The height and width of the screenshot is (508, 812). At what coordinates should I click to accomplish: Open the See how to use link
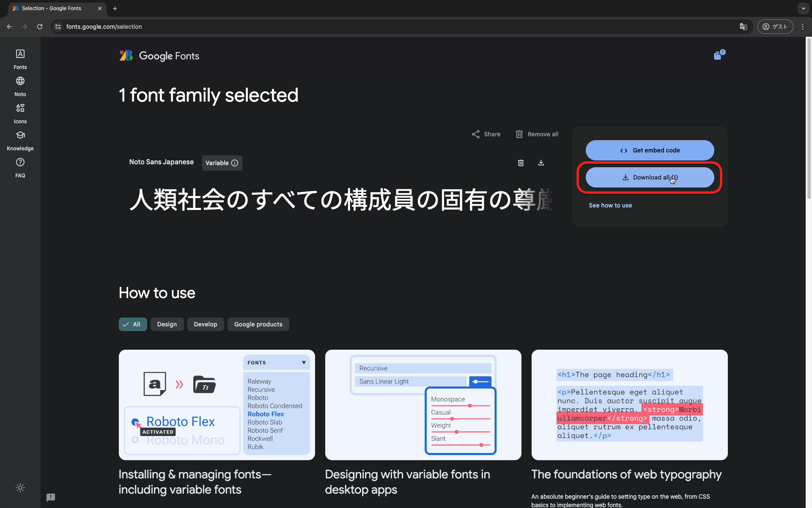pos(610,205)
